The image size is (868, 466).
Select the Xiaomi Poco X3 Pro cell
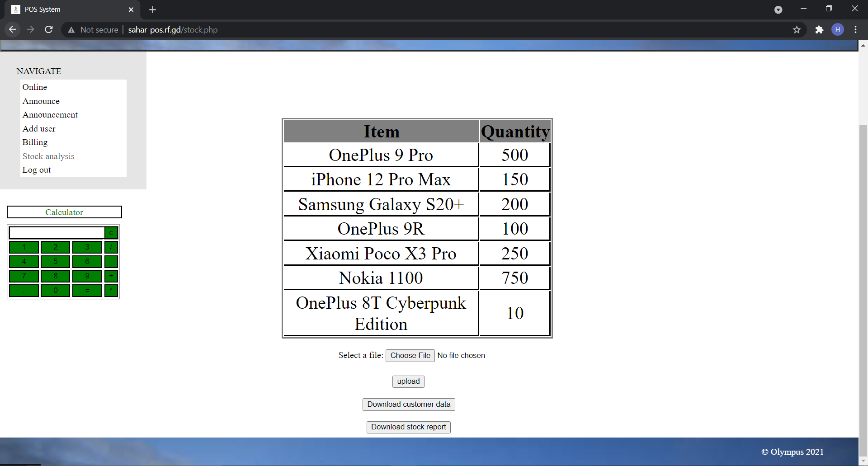pos(381,254)
